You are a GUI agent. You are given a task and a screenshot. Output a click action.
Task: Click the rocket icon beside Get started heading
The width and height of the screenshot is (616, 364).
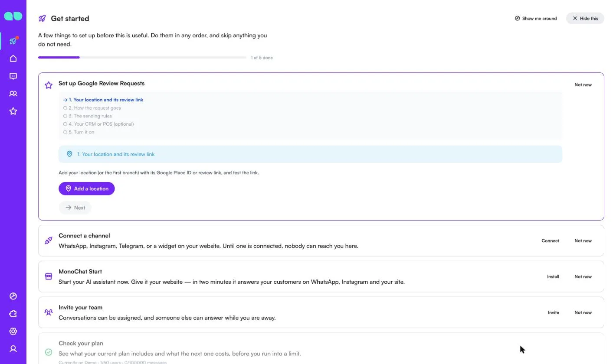pyautogui.click(x=42, y=18)
